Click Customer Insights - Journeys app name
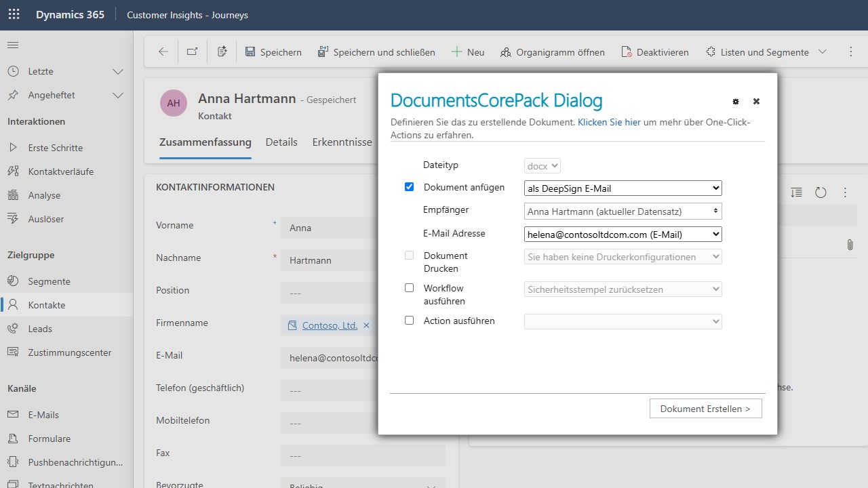The image size is (868, 488). (x=188, y=15)
